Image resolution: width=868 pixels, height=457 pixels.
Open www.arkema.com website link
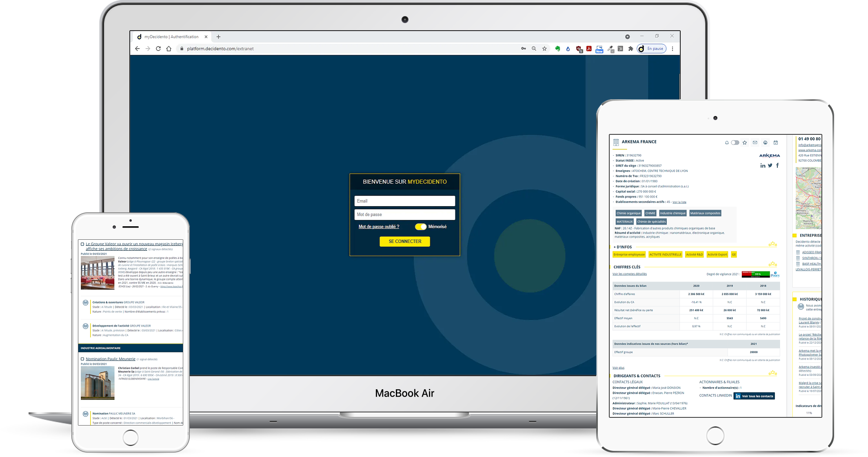(810, 150)
